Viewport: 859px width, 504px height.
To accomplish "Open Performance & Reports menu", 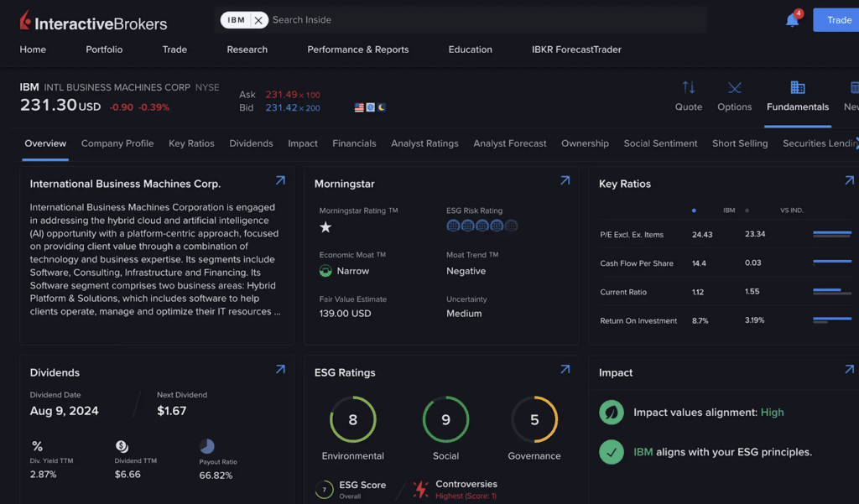I will [x=357, y=49].
